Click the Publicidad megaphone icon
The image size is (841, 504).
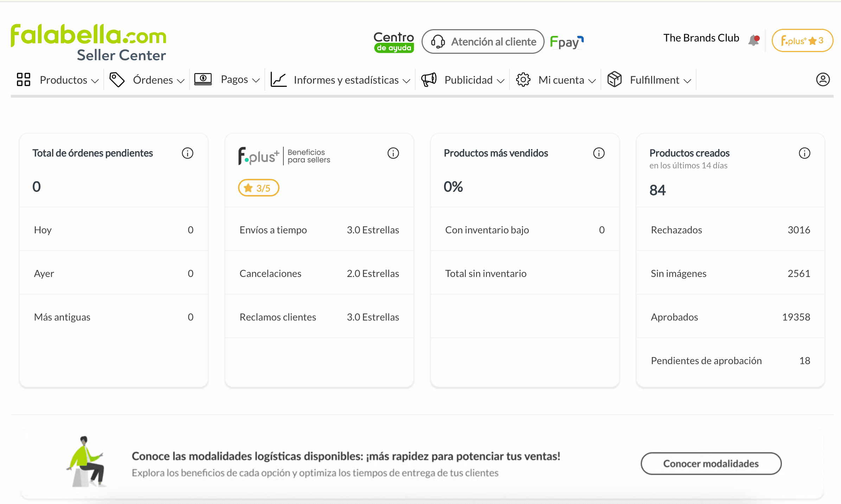click(x=429, y=79)
